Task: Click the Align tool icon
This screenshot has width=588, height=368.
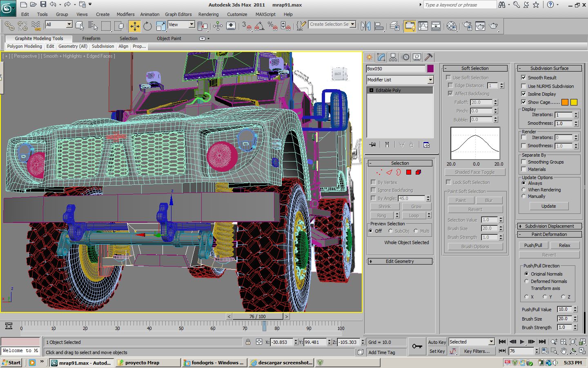Action: [x=379, y=26]
